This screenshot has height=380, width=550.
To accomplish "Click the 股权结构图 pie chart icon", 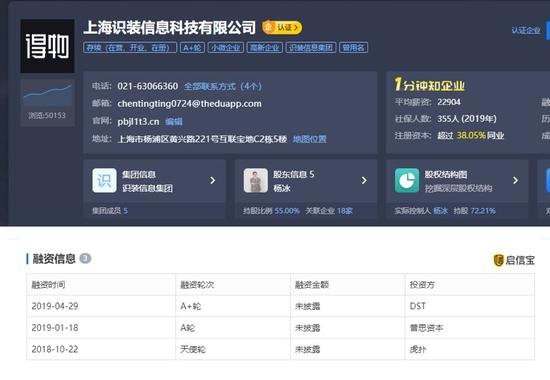I will coord(407,180).
